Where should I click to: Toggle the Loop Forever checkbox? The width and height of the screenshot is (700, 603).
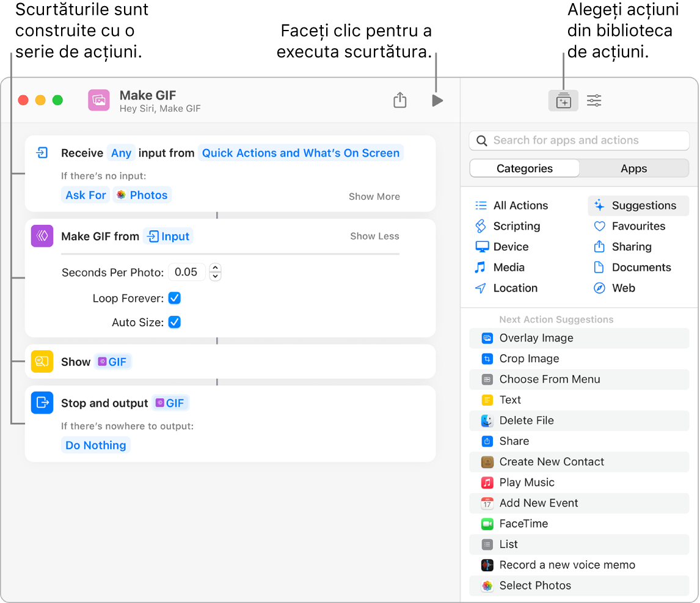[x=175, y=298]
